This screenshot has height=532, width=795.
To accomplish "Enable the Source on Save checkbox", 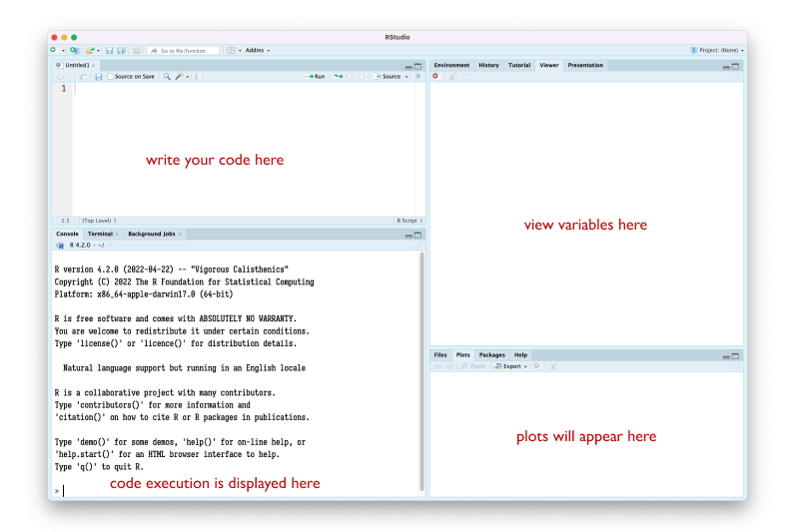I will 110,77.
